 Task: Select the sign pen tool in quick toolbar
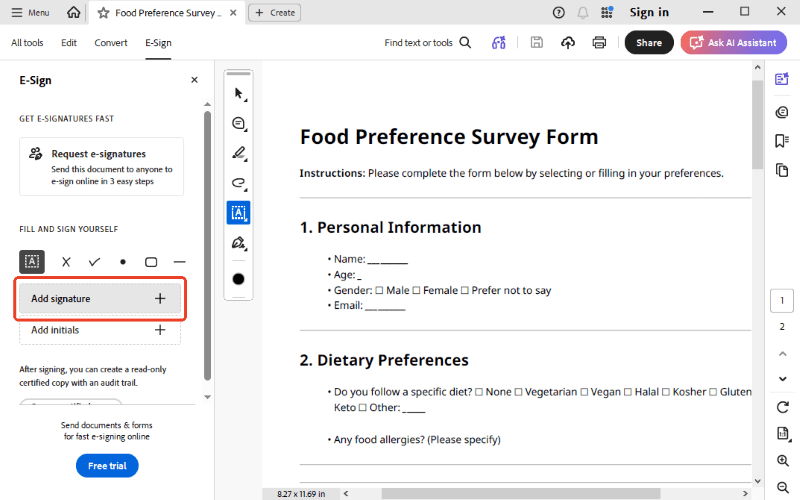click(x=238, y=243)
